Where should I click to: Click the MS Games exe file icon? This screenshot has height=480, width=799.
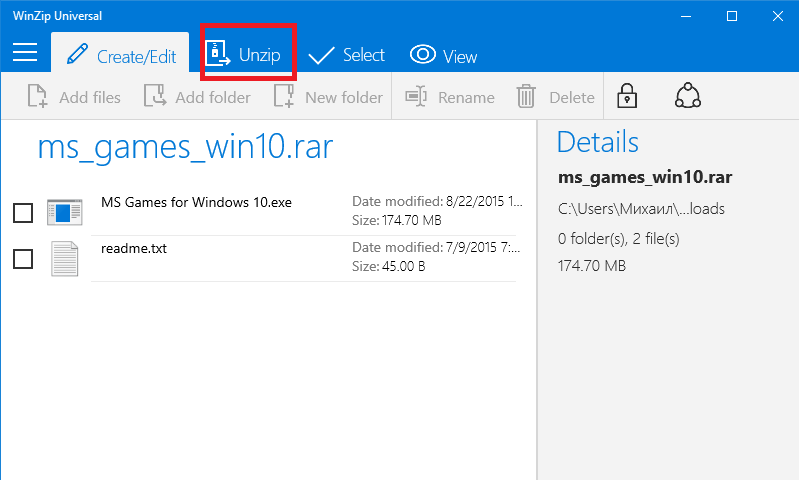[65, 212]
